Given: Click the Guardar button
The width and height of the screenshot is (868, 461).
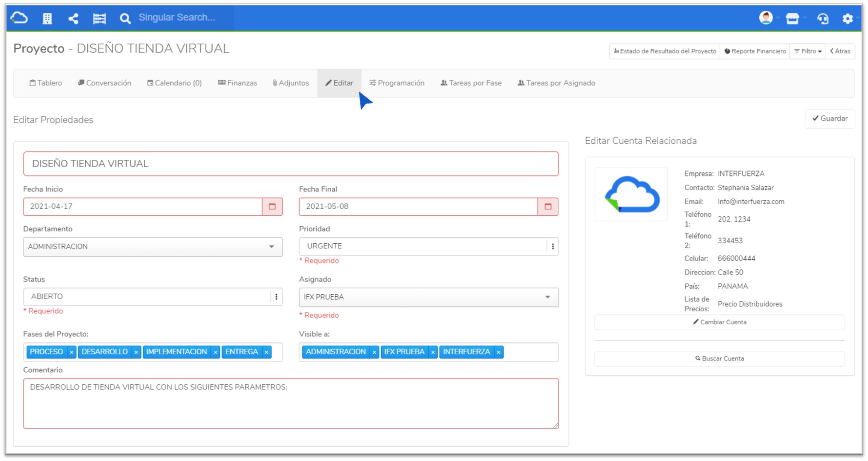Looking at the screenshot, I should click(830, 118).
